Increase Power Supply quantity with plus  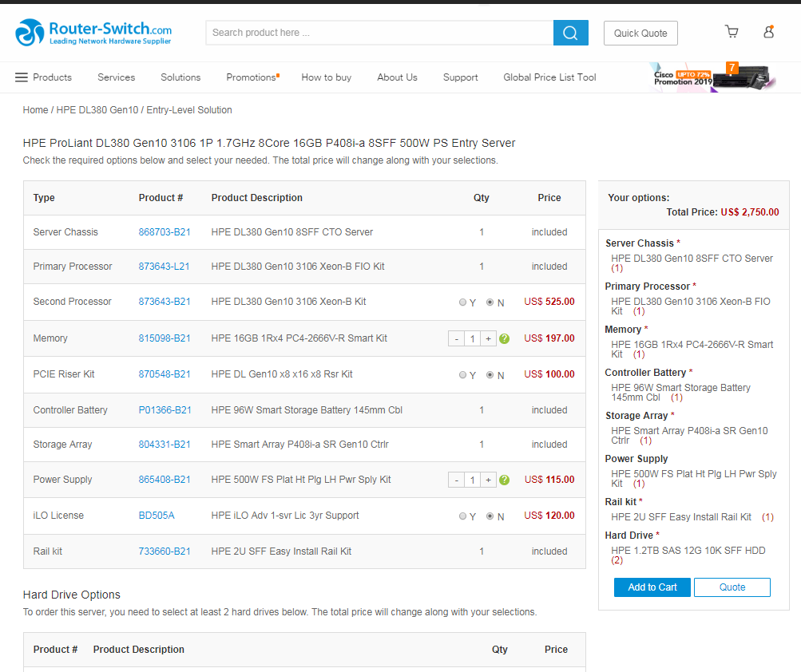point(489,480)
